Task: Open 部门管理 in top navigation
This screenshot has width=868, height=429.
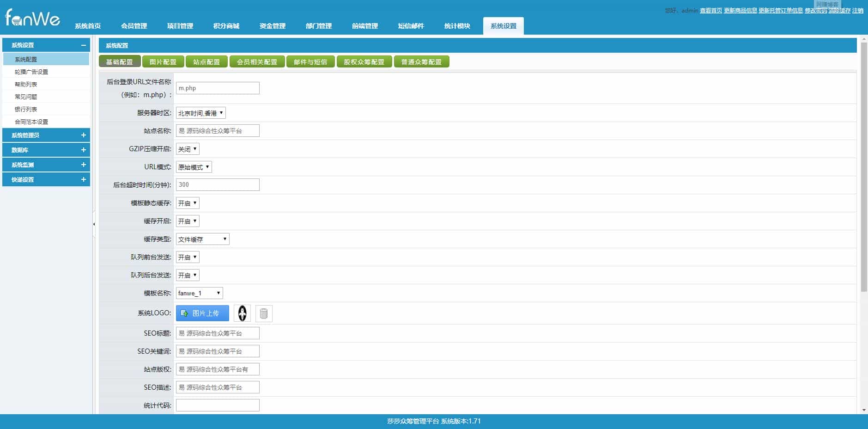Action: 319,26
